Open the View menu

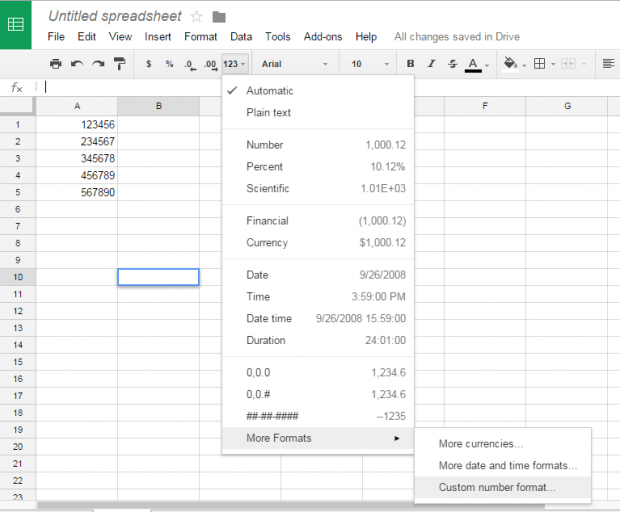(x=120, y=37)
